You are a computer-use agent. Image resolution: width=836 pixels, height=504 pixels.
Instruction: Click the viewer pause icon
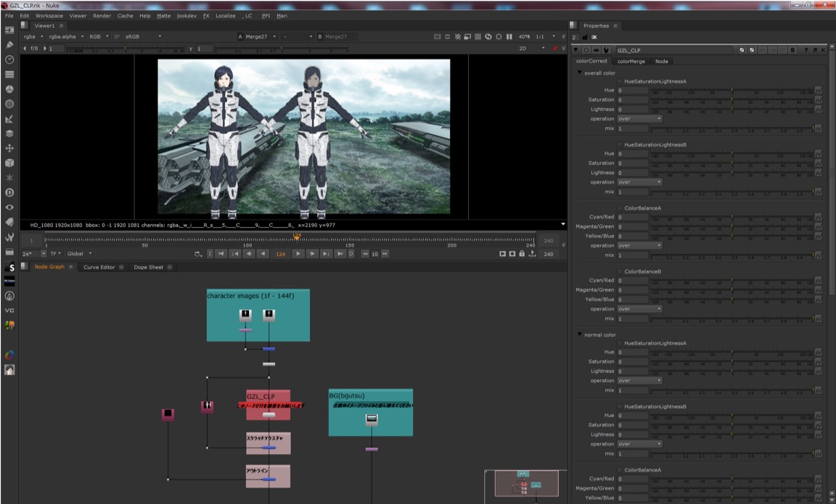(509, 37)
